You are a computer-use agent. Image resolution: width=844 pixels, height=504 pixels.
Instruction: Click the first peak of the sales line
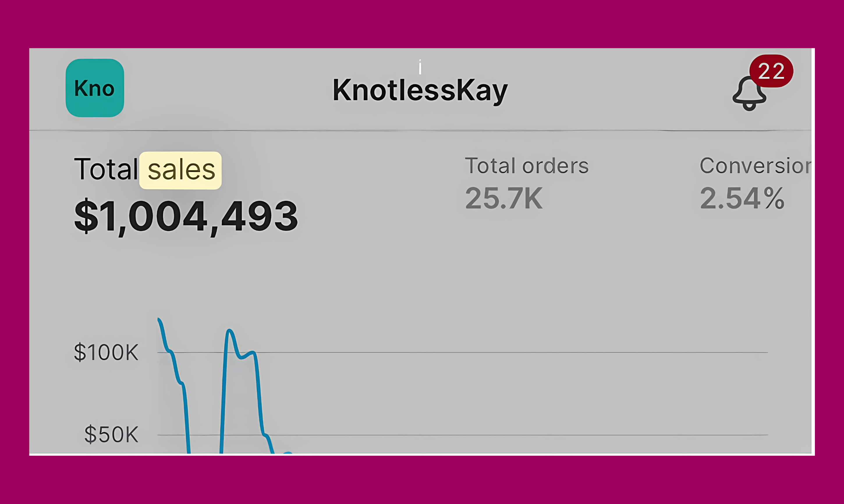pyautogui.click(x=159, y=320)
